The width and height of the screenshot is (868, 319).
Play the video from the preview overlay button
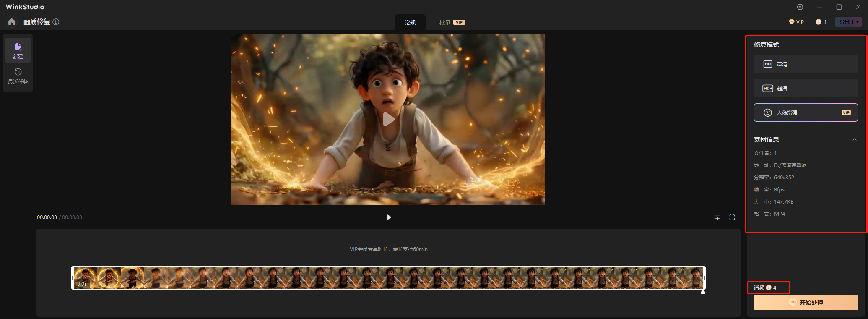[x=388, y=119]
